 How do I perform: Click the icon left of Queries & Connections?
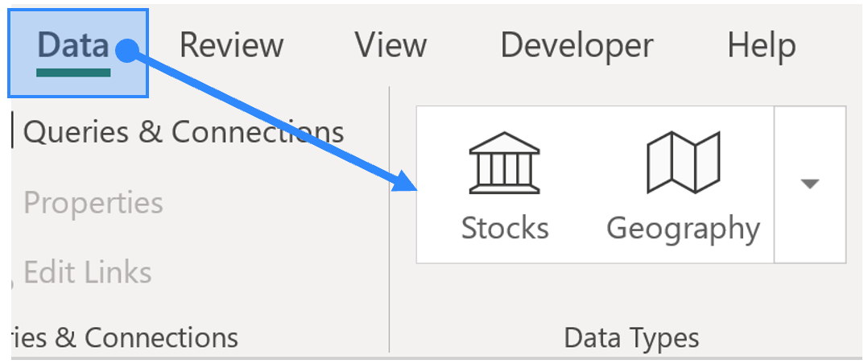tap(11, 131)
